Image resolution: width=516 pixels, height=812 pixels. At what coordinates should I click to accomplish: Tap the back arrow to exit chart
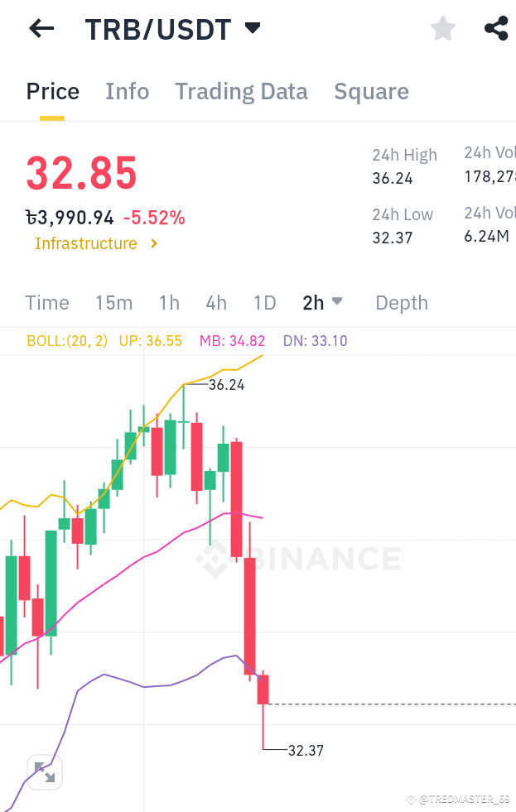point(40,28)
